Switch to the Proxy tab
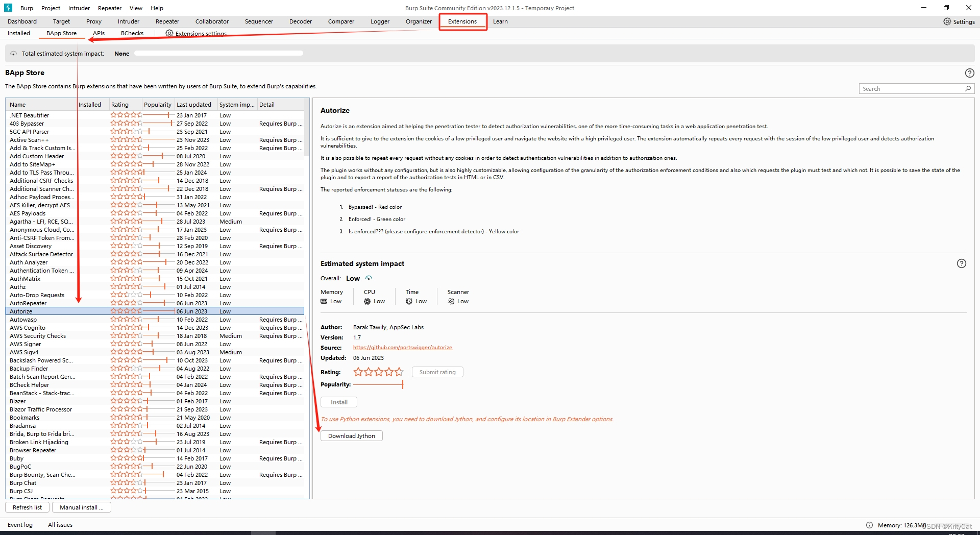The image size is (980, 535). pyautogui.click(x=94, y=21)
